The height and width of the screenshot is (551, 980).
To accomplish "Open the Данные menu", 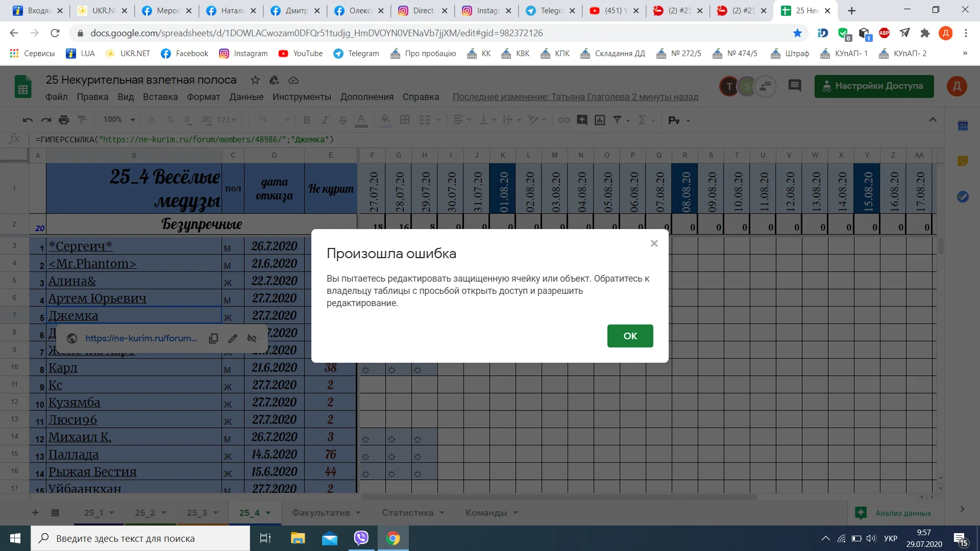I will tap(246, 97).
